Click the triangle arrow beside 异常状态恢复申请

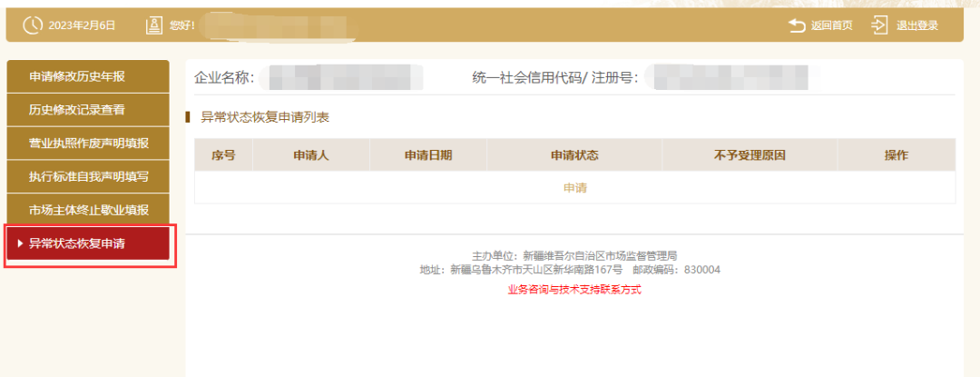[21, 243]
